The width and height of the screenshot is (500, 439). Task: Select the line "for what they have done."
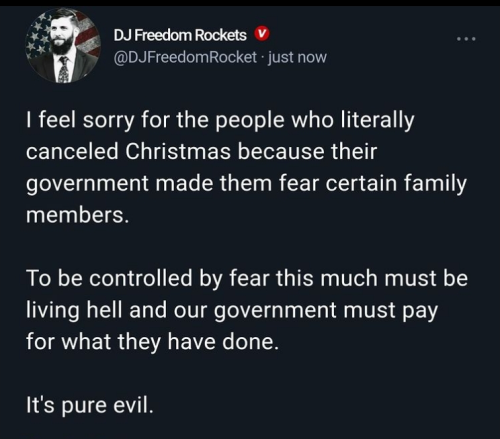pyautogui.click(x=152, y=342)
